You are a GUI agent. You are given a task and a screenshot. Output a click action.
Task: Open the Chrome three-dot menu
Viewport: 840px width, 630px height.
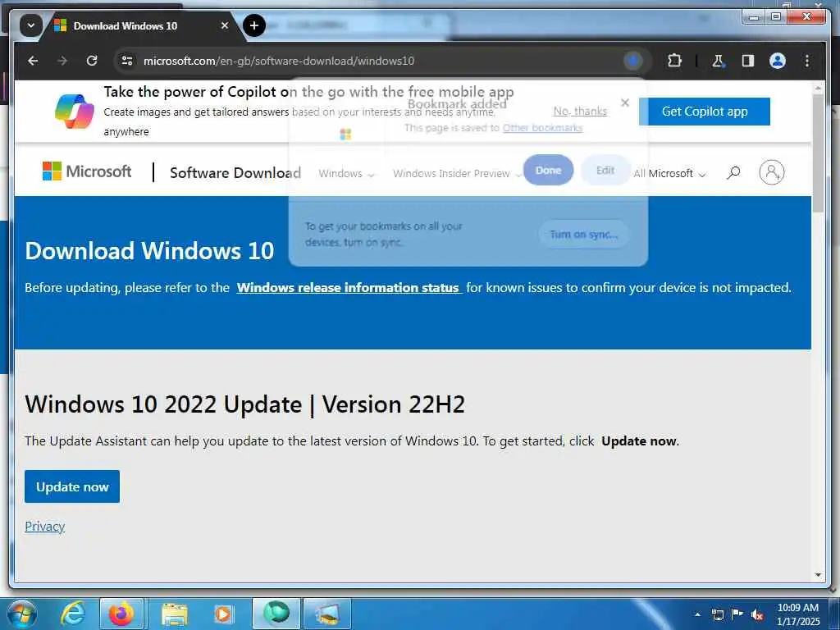pos(807,61)
